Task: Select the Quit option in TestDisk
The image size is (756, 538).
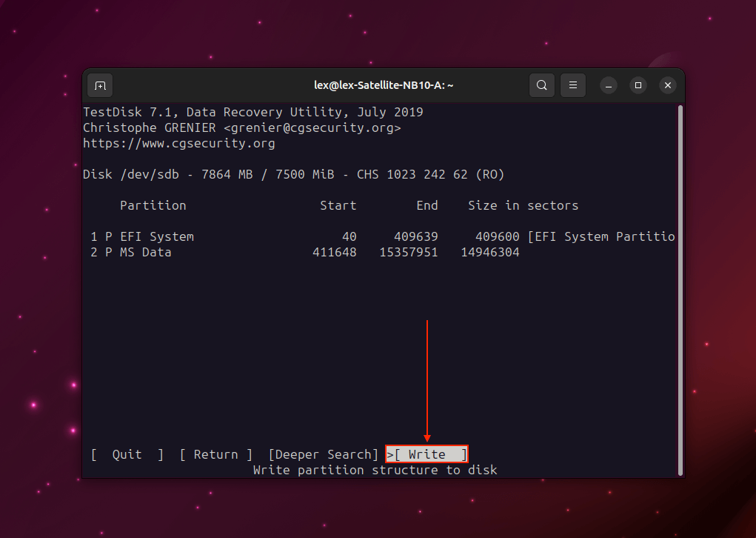Action: pos(127,454)
